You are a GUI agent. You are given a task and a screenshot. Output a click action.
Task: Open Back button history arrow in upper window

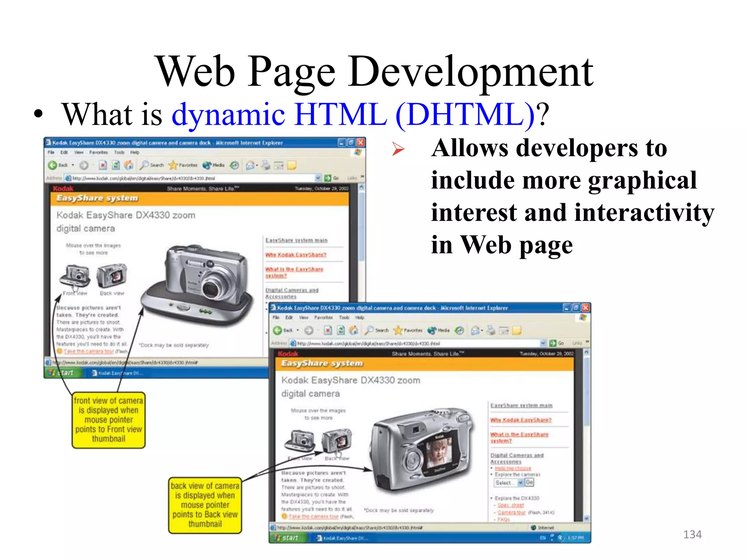click(73, 165)
